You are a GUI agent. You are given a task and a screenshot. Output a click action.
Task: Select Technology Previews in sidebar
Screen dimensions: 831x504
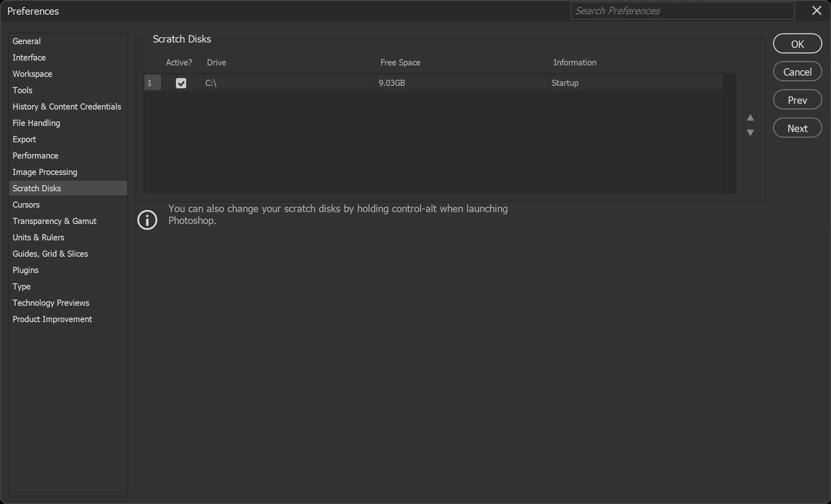(x=51, y=303)
